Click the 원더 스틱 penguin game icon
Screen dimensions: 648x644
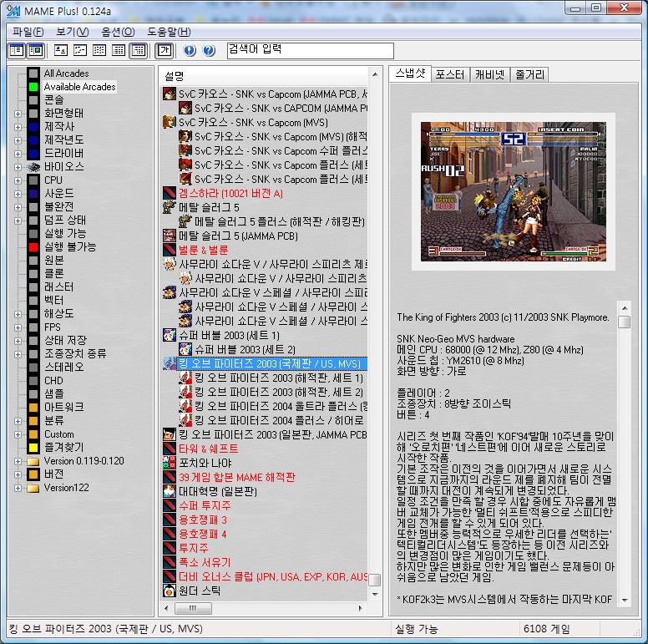pyautogui.click(x=170, y=591)
